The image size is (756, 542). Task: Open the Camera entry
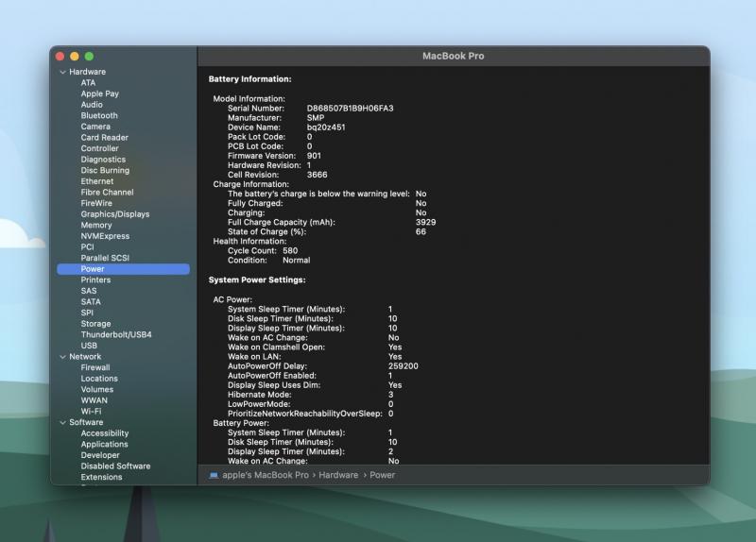click(95, 127)
